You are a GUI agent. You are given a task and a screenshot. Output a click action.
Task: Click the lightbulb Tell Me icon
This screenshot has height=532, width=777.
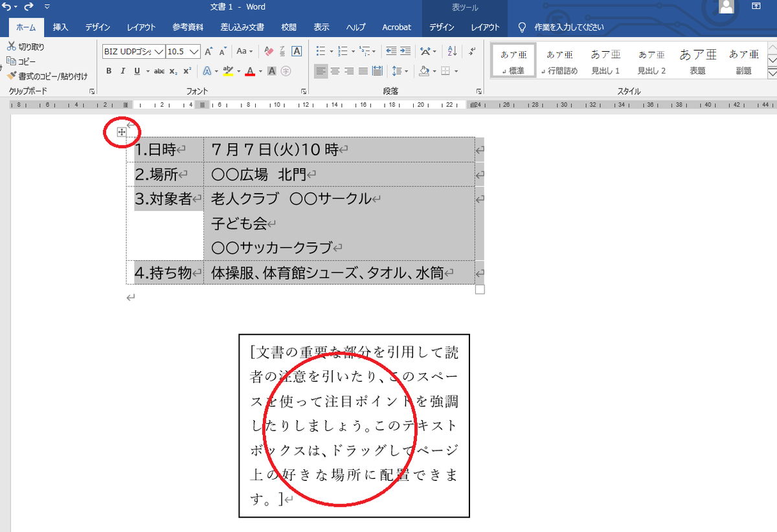click(x=522, y=27)
